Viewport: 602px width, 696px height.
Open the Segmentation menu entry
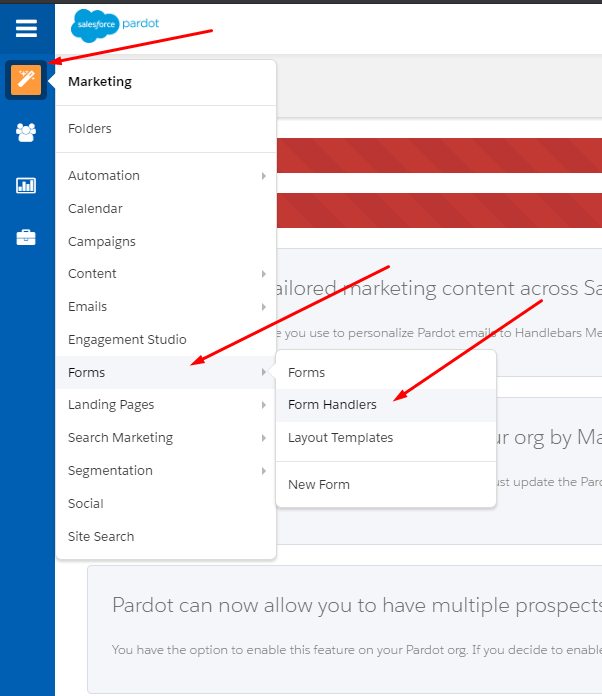166,471
